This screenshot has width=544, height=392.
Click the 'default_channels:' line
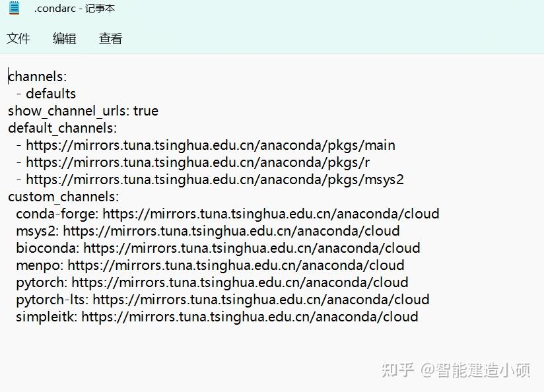point(63,128)
